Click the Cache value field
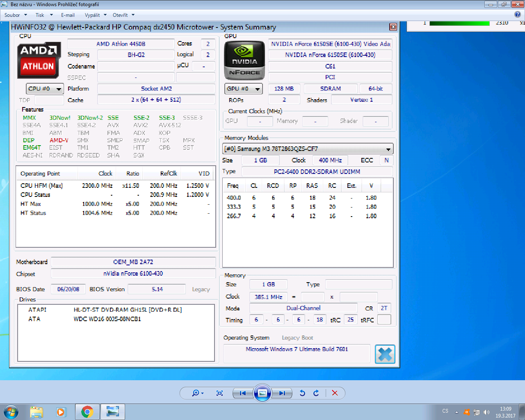The image size is (525, 420). click(156, 100)
